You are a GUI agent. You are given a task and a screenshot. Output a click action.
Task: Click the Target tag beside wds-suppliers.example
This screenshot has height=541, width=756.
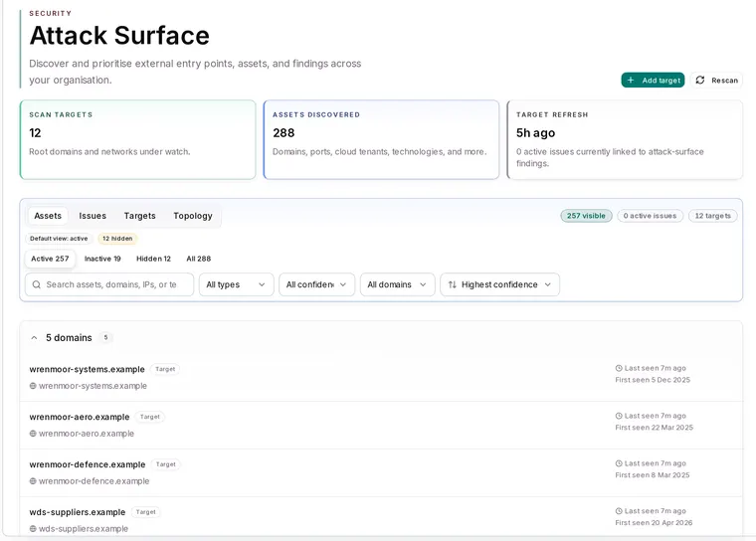point(146,512)
